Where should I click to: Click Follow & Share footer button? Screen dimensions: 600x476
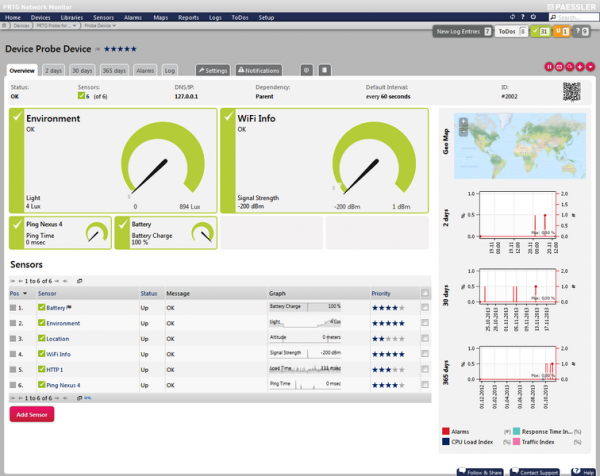[480, 472]
